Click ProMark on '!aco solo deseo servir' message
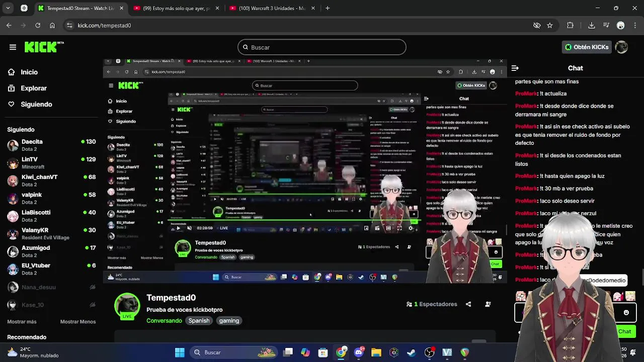 [526, 201]
